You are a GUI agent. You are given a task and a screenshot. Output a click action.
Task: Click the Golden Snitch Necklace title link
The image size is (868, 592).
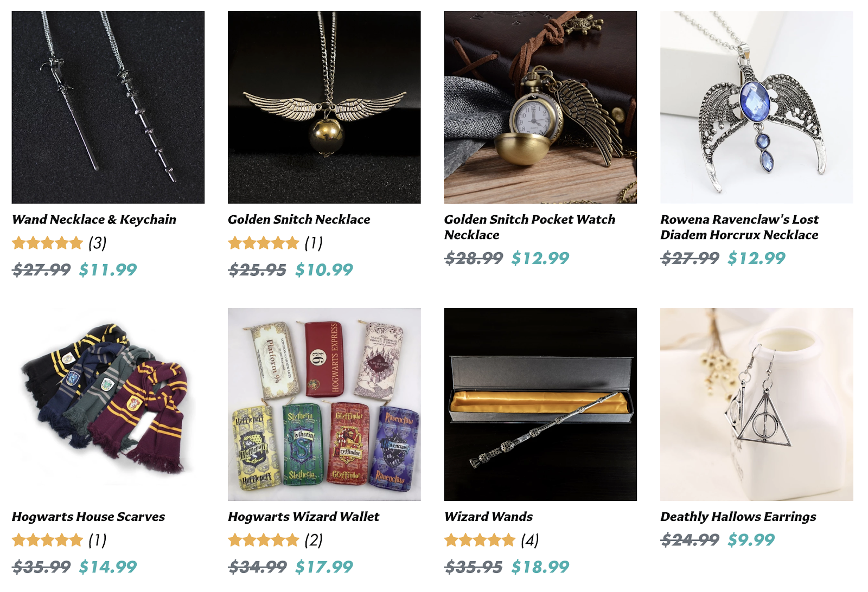pos(299,220)
